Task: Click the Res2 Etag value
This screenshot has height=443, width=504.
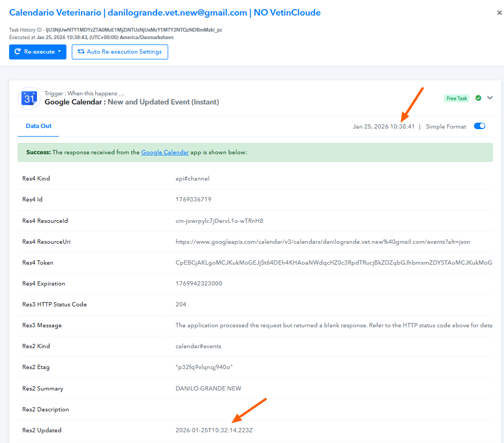Action: coord(204,367)
